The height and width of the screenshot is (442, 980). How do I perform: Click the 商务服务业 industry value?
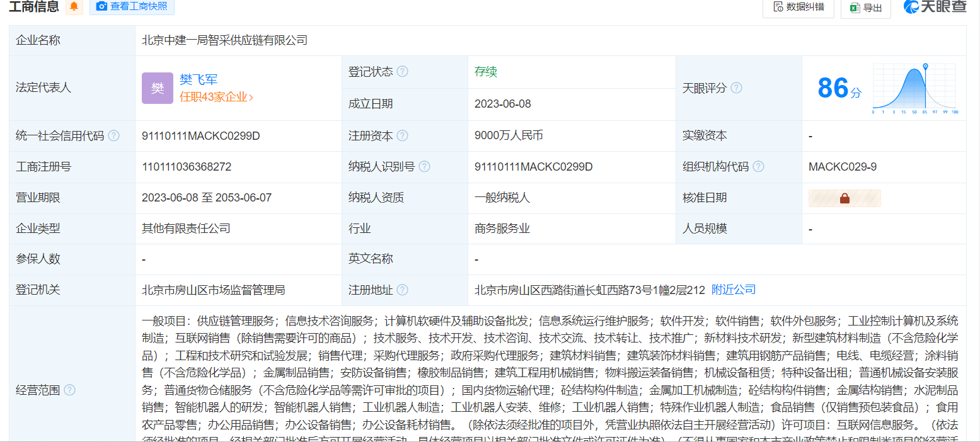pyautogui.click(x=502, y=229)
